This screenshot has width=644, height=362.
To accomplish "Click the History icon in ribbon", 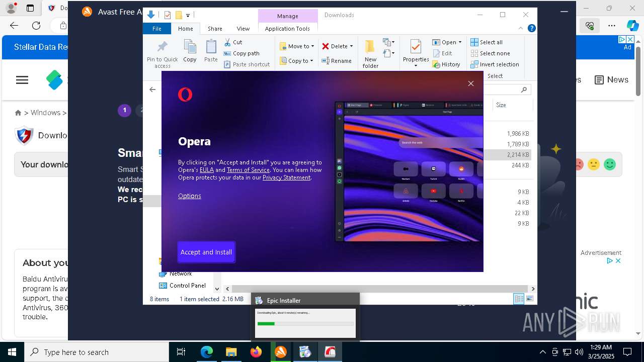I will click(x=436, y=64).
